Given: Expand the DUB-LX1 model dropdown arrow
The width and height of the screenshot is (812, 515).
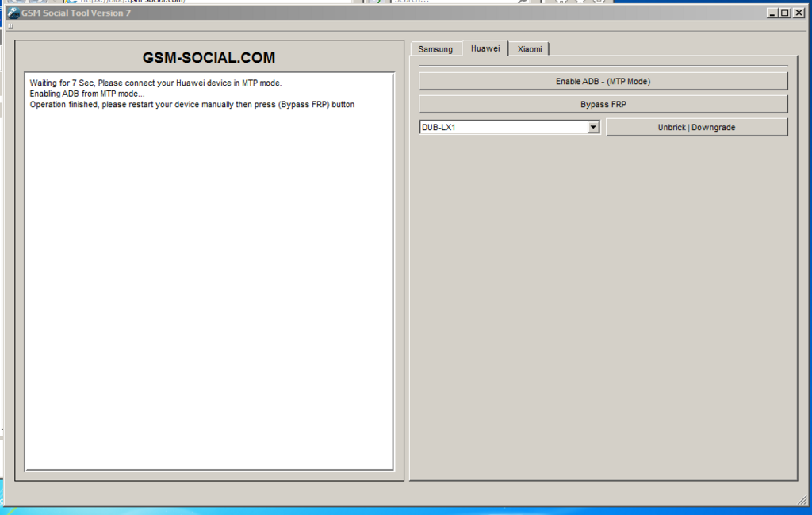Looking at the screenshot, I should [593, 128].
